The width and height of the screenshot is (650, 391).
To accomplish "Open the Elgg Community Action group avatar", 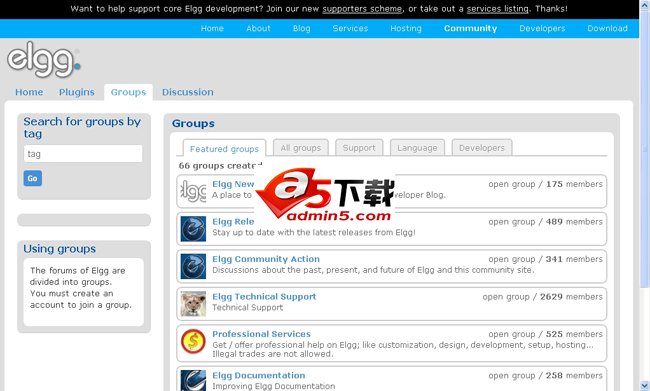I will coord(193,266).
